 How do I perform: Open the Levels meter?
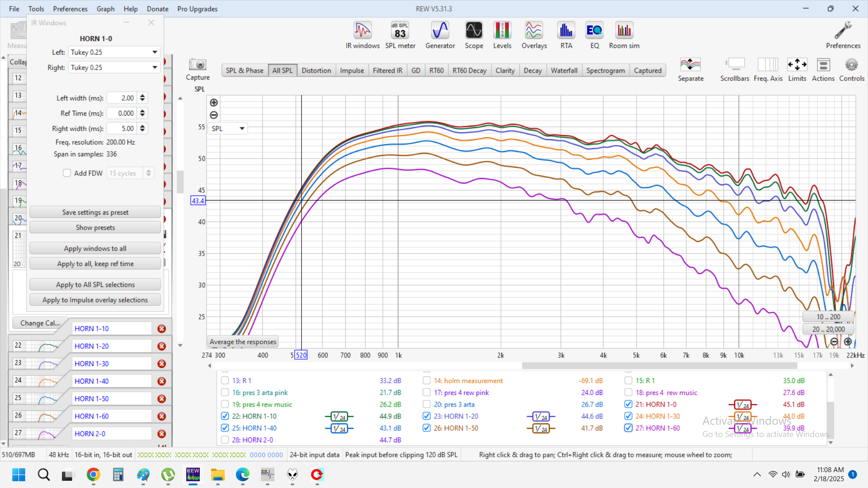[502, 35]
